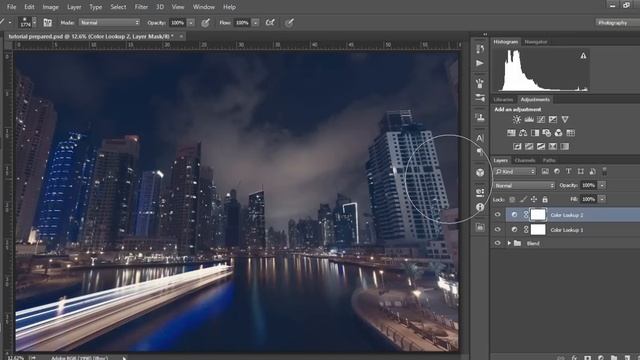Add a Curves adjustment

[541, 120]
